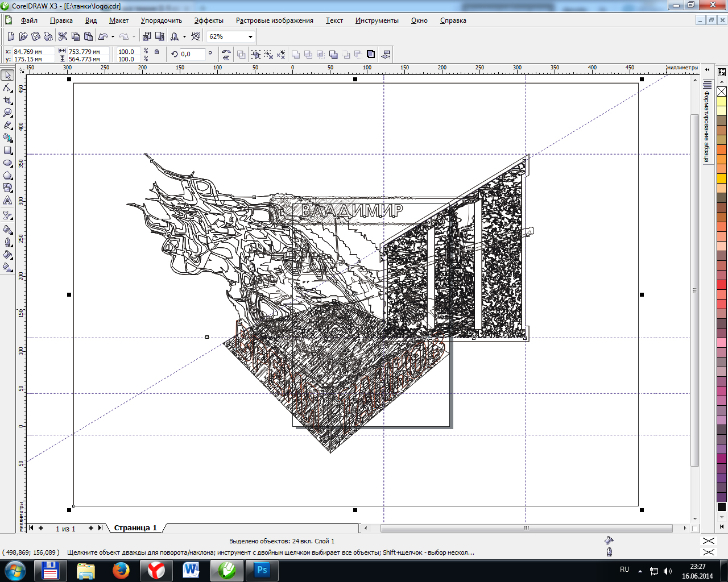
Task: Go to the last page button
Action: 100,528
